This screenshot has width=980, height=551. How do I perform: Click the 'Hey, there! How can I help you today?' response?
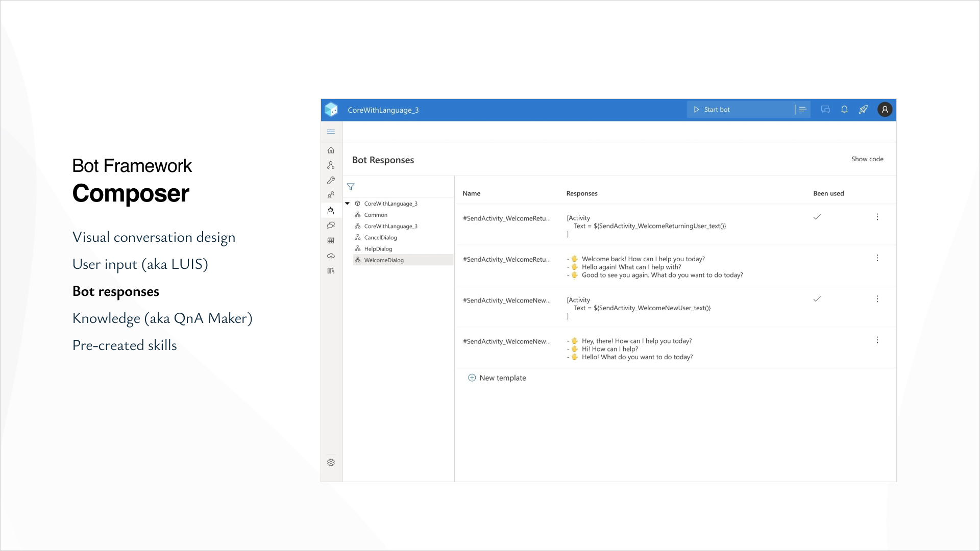636,341
